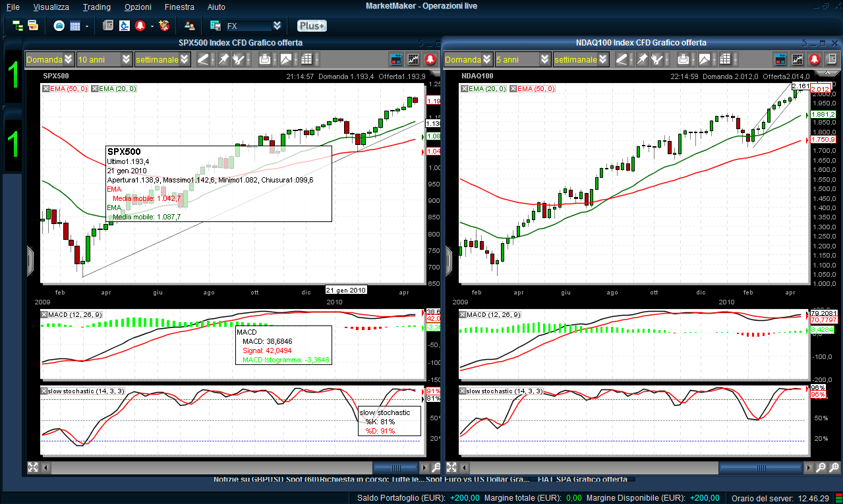Click the grid table icon in NDAQ100 toolbar
The height and width of the screenshot is (504, 843).
(725, 59)
